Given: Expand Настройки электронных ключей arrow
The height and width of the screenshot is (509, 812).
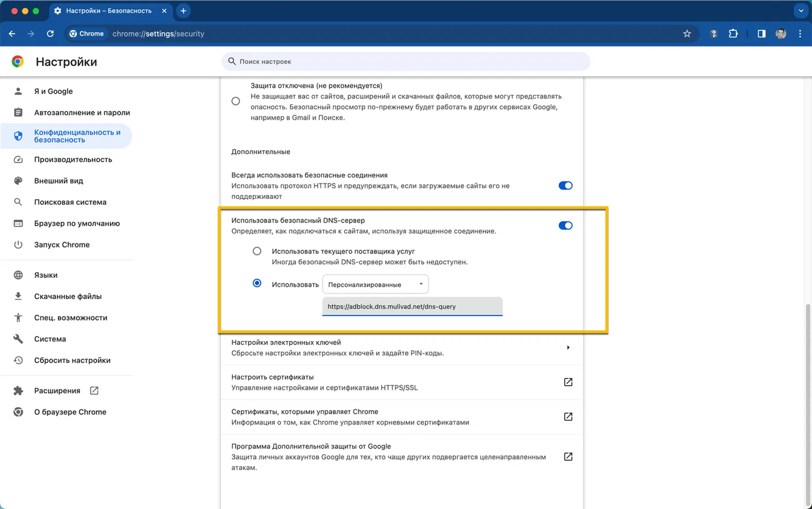Looking at the screenshot, I should tap(568, 348).
